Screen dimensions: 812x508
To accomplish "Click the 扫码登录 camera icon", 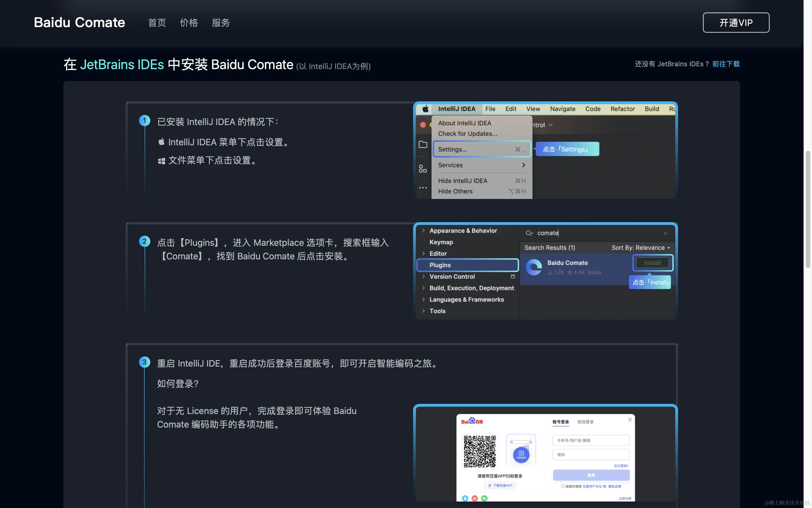I will coord(521,455).
